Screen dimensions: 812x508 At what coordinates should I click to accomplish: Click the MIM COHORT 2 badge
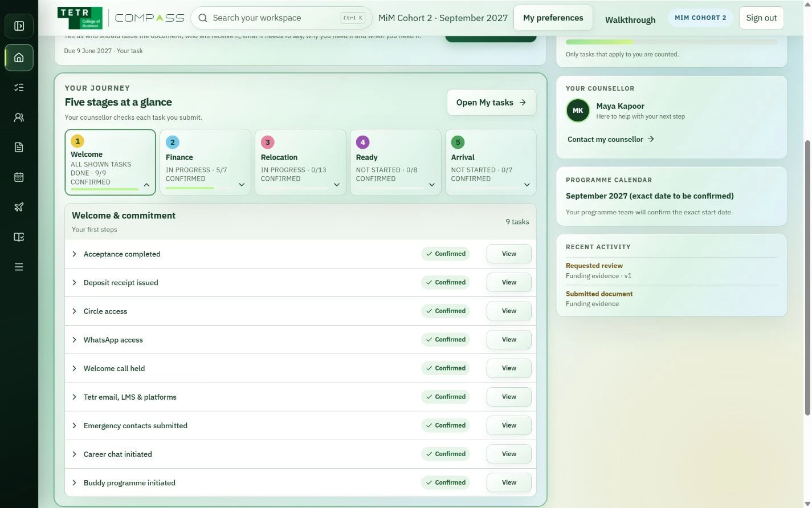click(x=700, y=18)
